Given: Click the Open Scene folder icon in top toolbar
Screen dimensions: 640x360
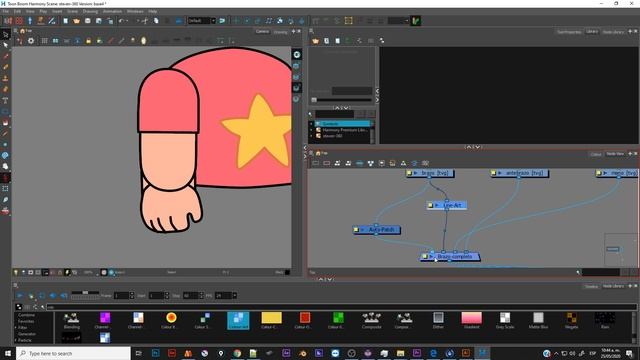Looking at the screenshot, I should coord(76,21).
